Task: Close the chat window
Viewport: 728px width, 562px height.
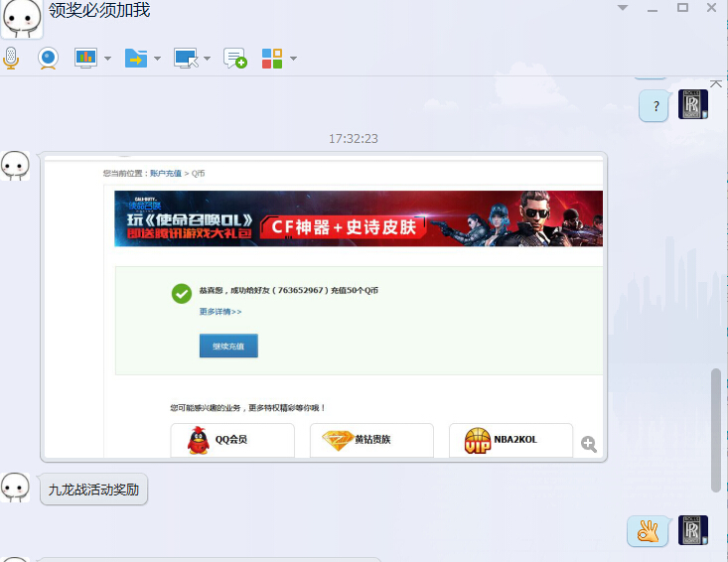Action: pos(711,7)
